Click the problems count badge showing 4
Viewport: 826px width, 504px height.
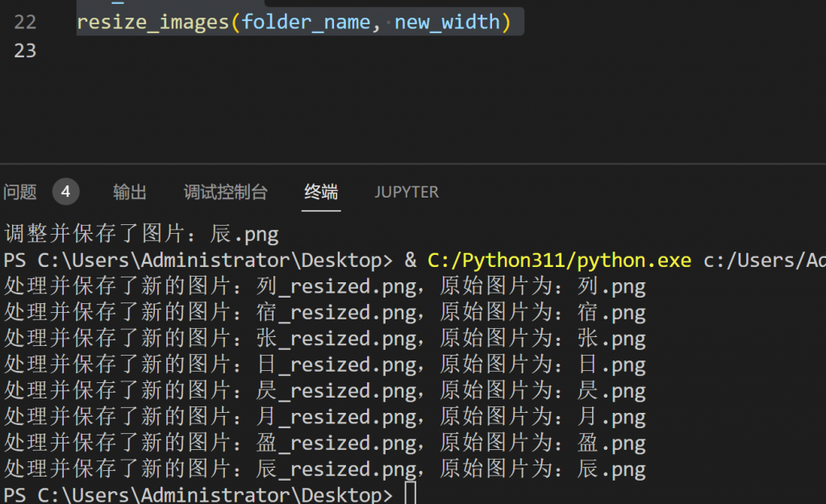coord(65,192)
